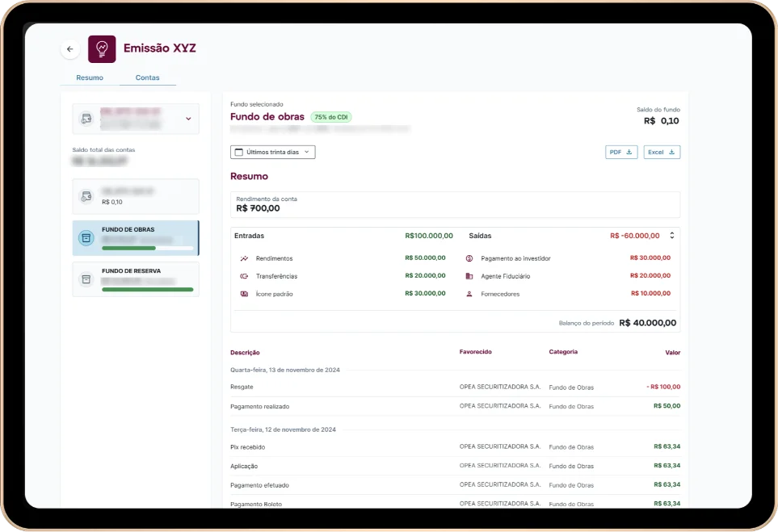The height and width of the screenshot is (532, 778).
Task: Click the Fundo de Obras progress bar
Action: tap(147, 249)
